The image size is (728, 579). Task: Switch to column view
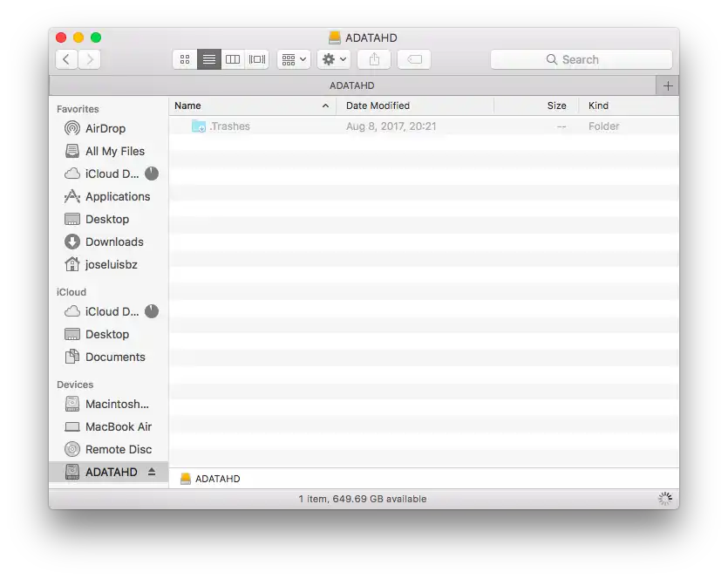click(x=233, y=59)
